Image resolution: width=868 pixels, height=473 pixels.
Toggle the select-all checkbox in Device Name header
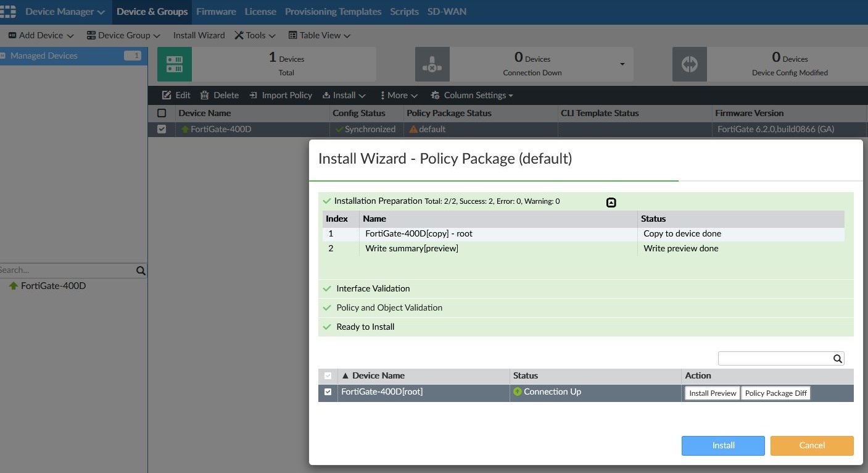click(162, 113)
